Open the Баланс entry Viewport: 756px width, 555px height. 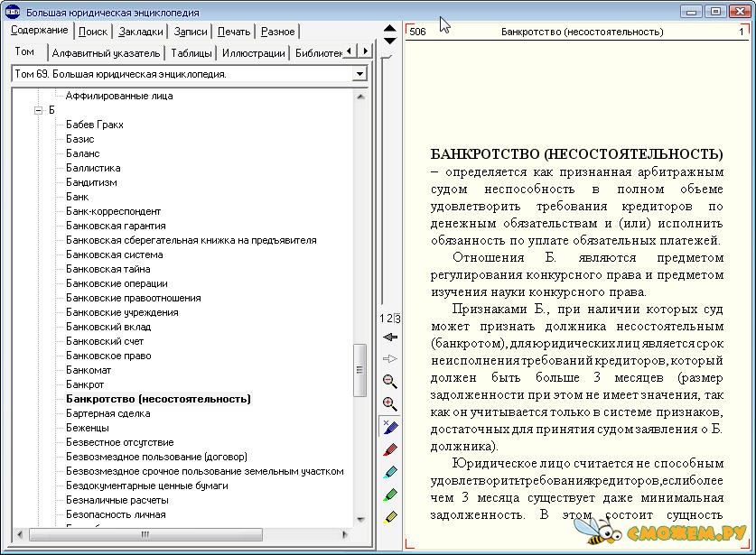[x=83, y=153]
